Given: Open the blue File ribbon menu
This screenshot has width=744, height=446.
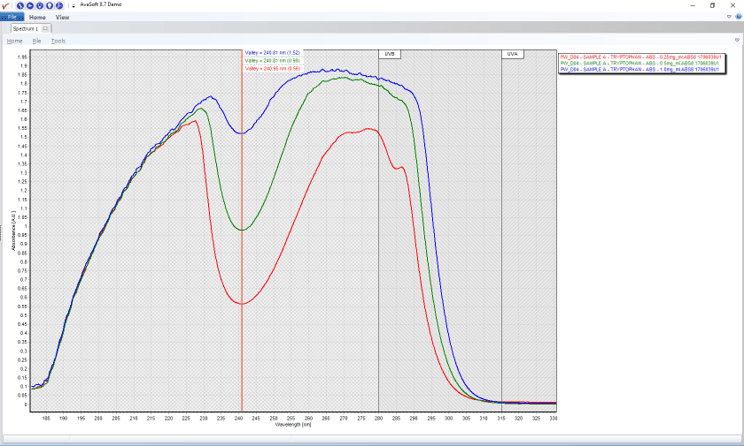Looking at the screenshot, I should (x=12, y=17).
